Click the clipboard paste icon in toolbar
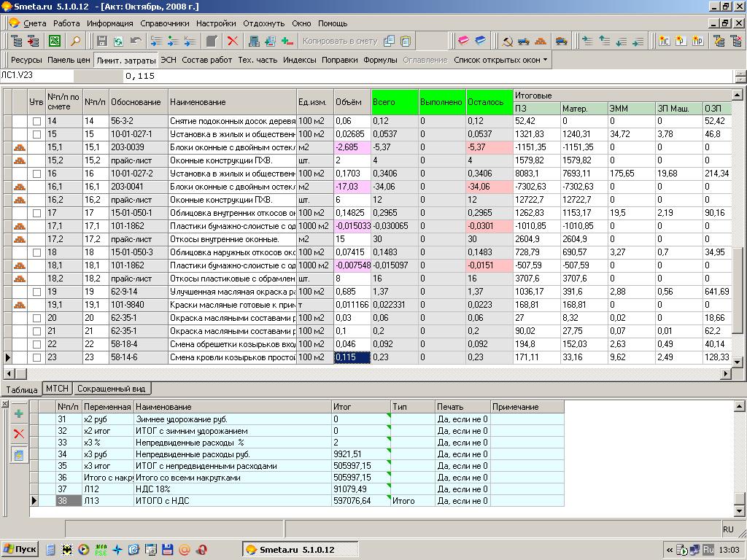The image size is (747, 560). [406, 41]
